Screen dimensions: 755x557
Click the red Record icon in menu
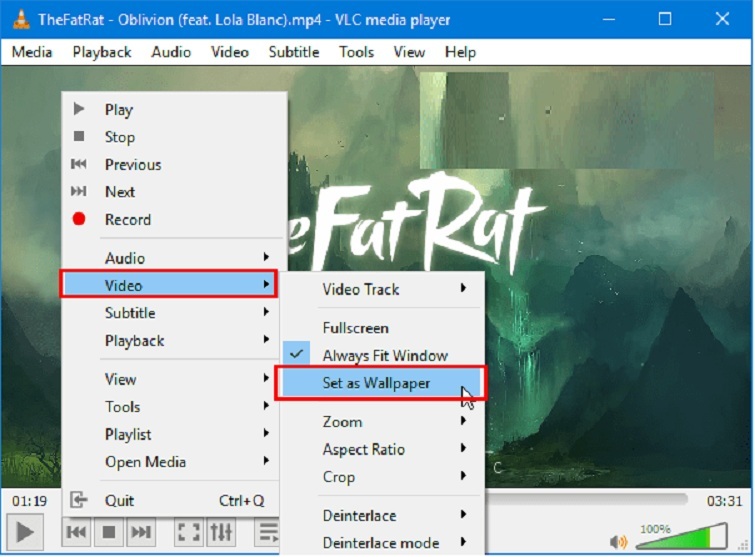pos(79,220)
